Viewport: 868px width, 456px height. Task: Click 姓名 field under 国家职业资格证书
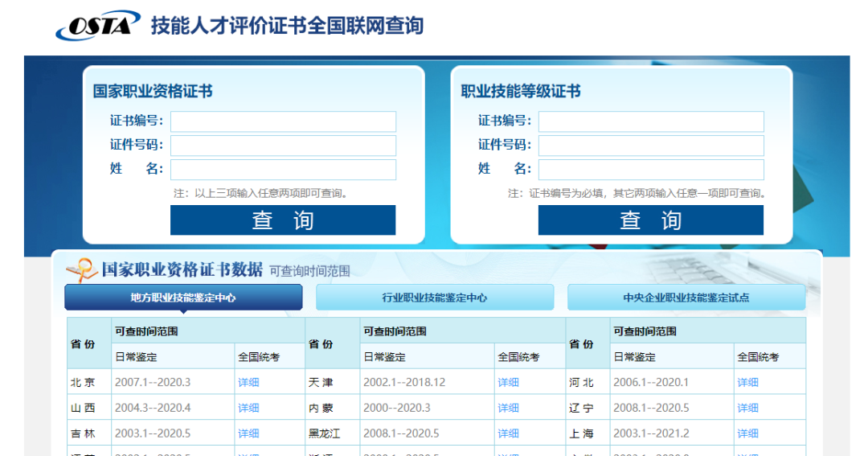coord(283,170)
